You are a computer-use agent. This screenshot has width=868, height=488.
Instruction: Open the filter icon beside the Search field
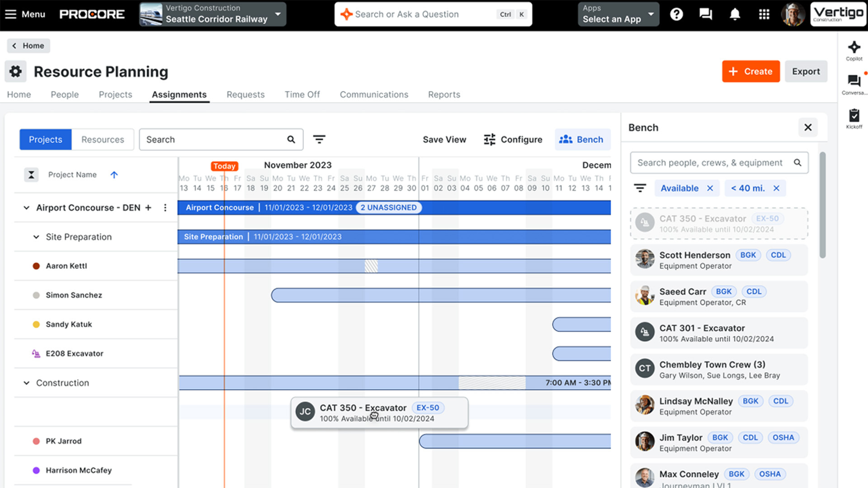[x=319, y=140]
